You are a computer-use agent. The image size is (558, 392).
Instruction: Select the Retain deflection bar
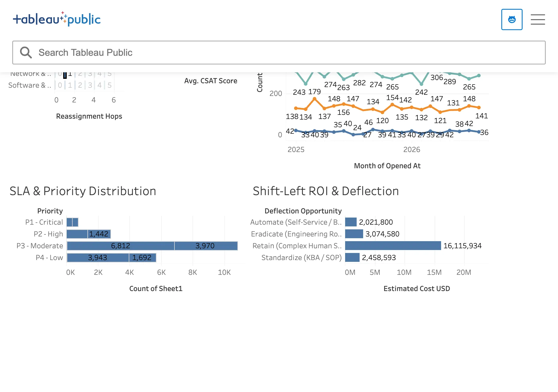(x=393, y=246)
